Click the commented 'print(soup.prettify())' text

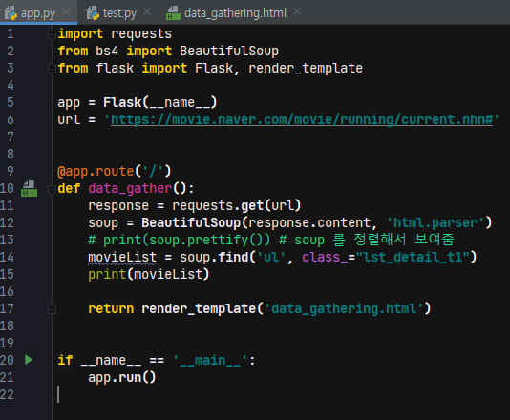click(186, 240)
